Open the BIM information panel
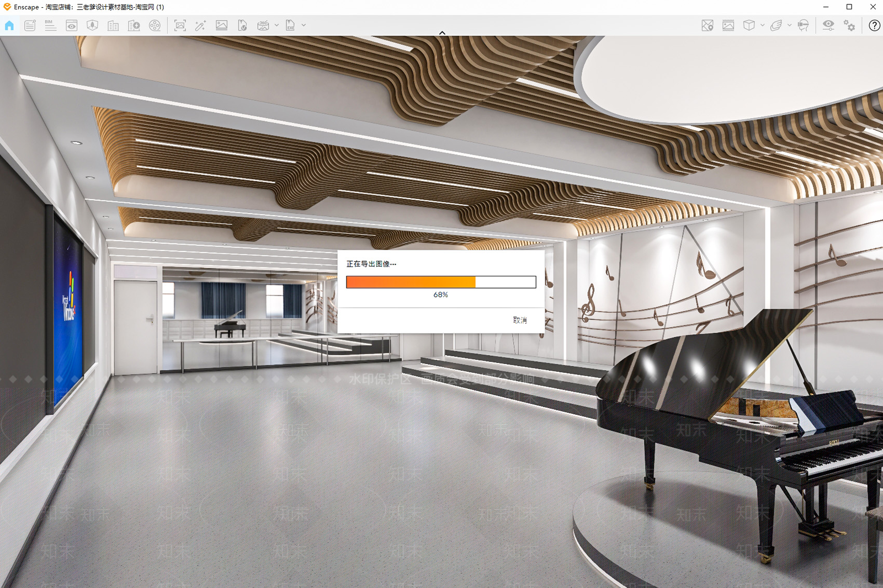The width and height of the screenshot is (883, 588). (x=51, y=25)
